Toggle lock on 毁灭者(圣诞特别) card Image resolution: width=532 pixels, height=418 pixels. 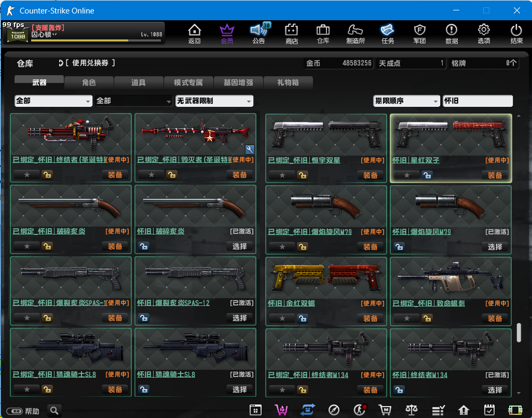tap(172, 175)
